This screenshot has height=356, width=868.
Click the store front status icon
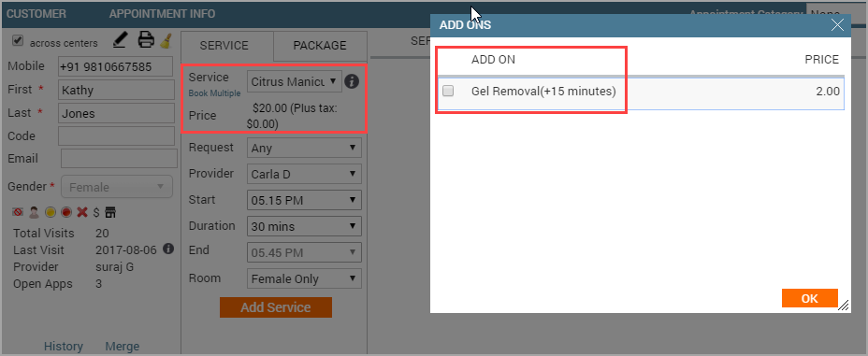pos(110,212)
